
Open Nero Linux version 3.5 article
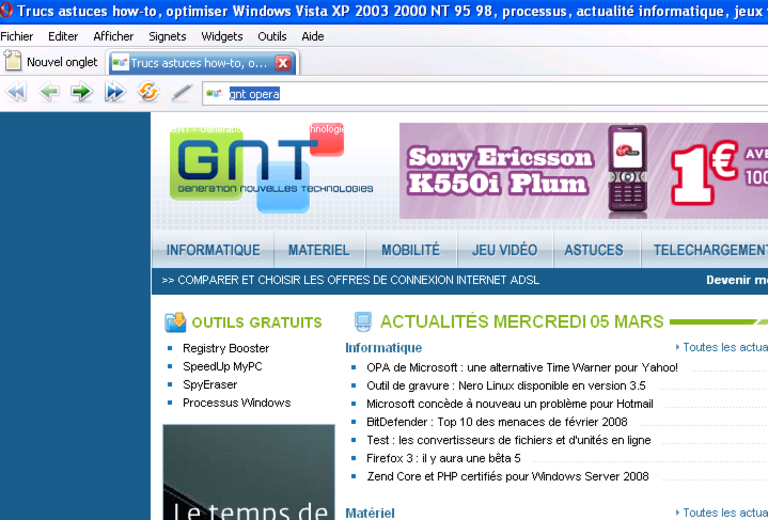point(506,385)
